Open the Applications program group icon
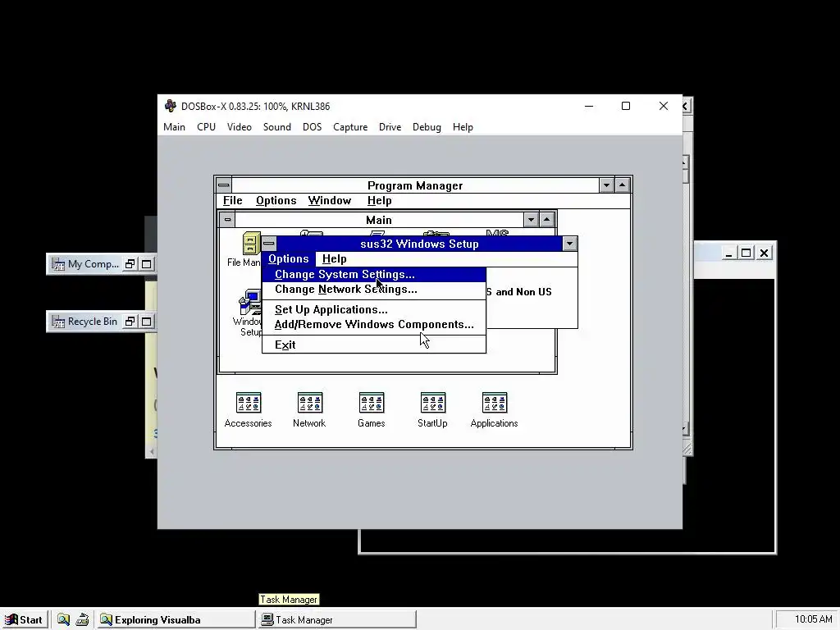The height and width of the screenshot is (630, 840). tap(495, 403)
